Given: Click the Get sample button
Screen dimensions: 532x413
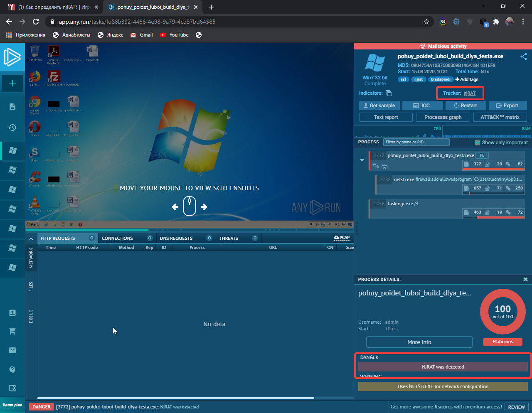Looking at the screenshot, I should click(x=379, y=106).
